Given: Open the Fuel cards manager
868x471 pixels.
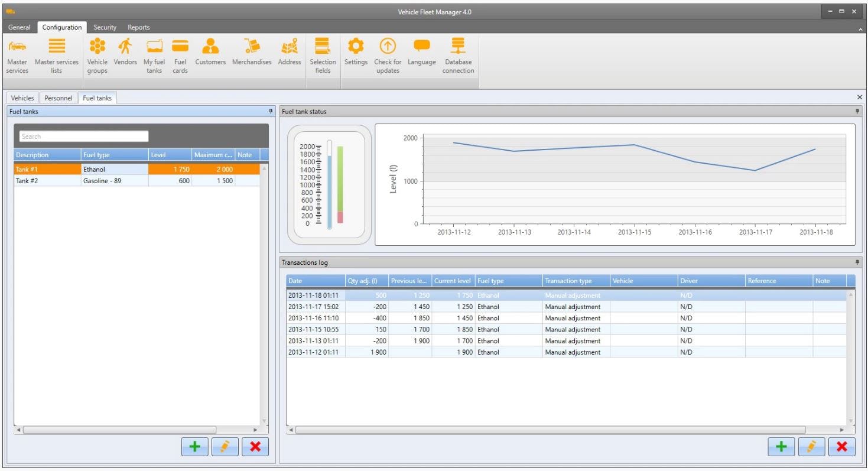Looking at the screenshot, I should coord(180,56).
